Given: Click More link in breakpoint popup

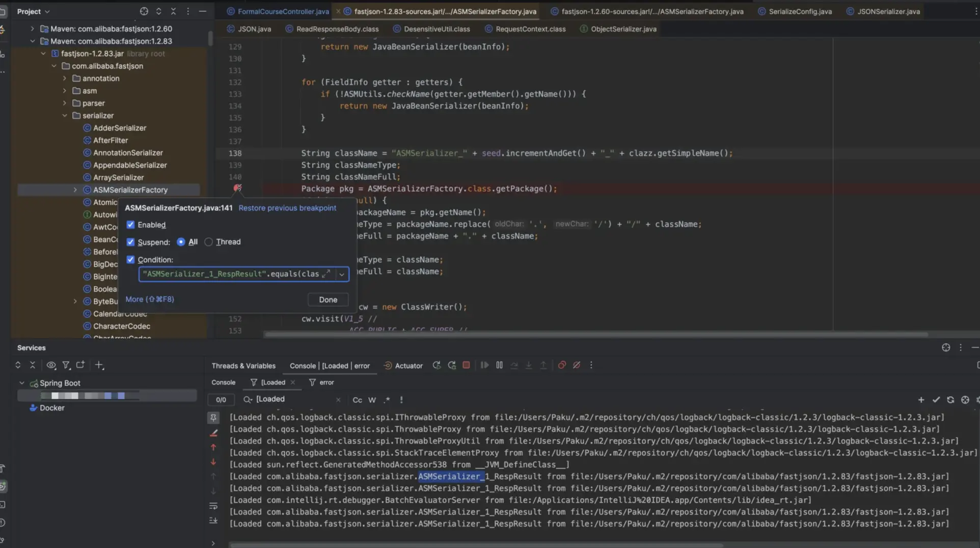Looking at the screenshot, I should click(x=150, y=299).
